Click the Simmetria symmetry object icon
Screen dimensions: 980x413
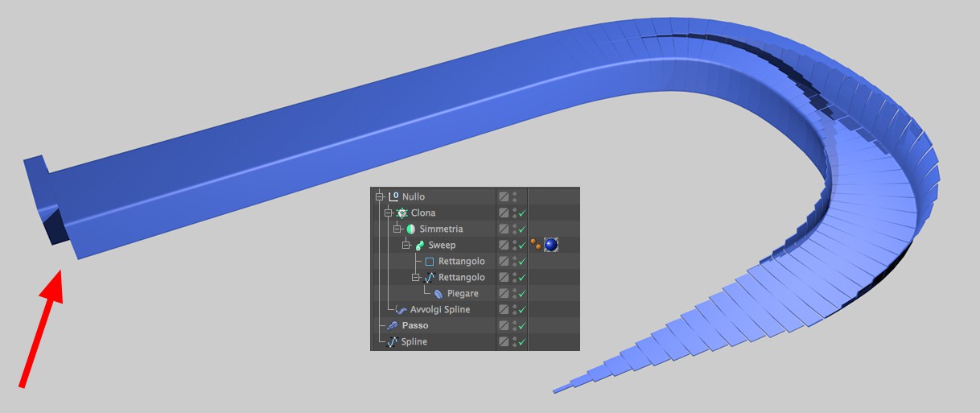(x=410, y=229)
